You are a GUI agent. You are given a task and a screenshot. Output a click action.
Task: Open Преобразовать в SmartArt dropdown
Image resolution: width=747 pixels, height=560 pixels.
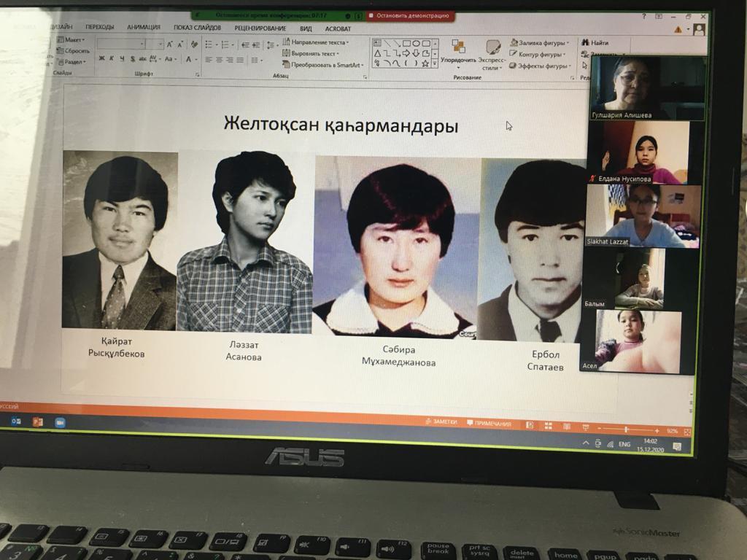323,65
